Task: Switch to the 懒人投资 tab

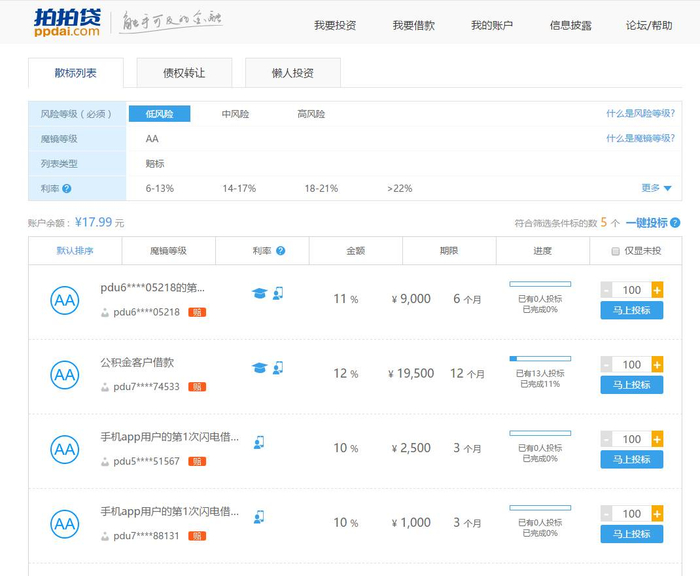Action: pyautogui.click(x=293, y=73)
